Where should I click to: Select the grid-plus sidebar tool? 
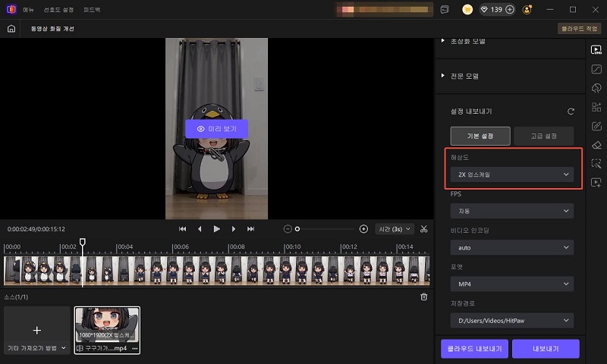pyautogui.click(x=596, y=107)
